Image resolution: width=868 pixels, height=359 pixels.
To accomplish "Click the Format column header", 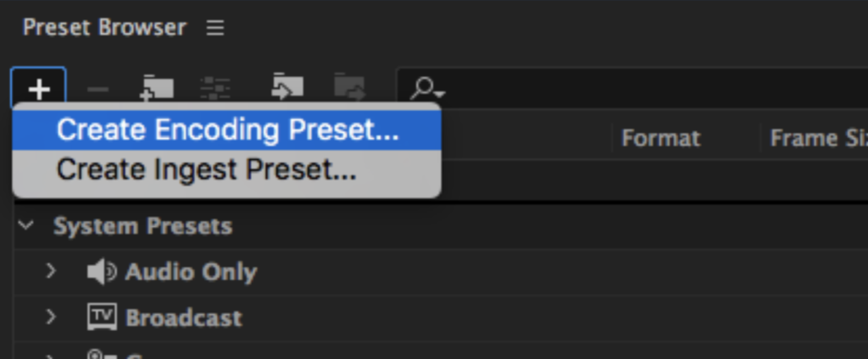I will (x=660, y=138).
